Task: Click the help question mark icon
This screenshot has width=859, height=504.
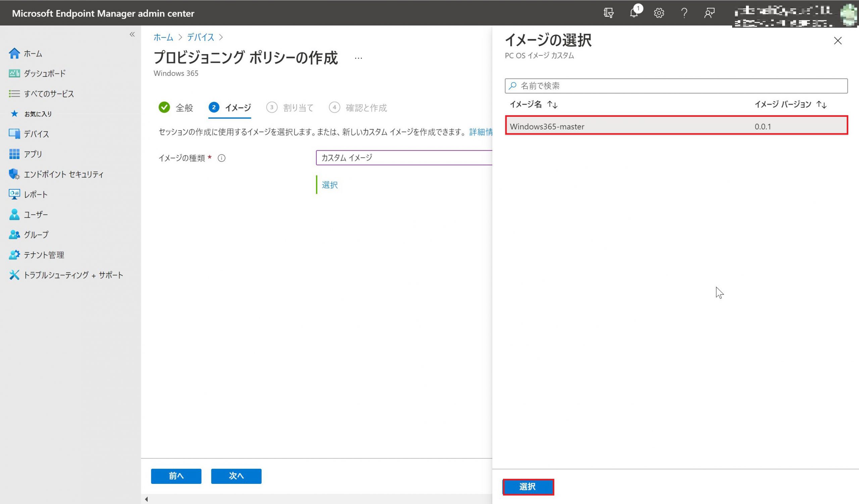Action: click(684, 13)
